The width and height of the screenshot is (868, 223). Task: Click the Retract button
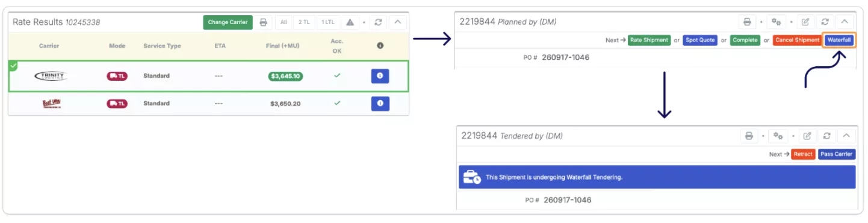click(x=803, y=154)
